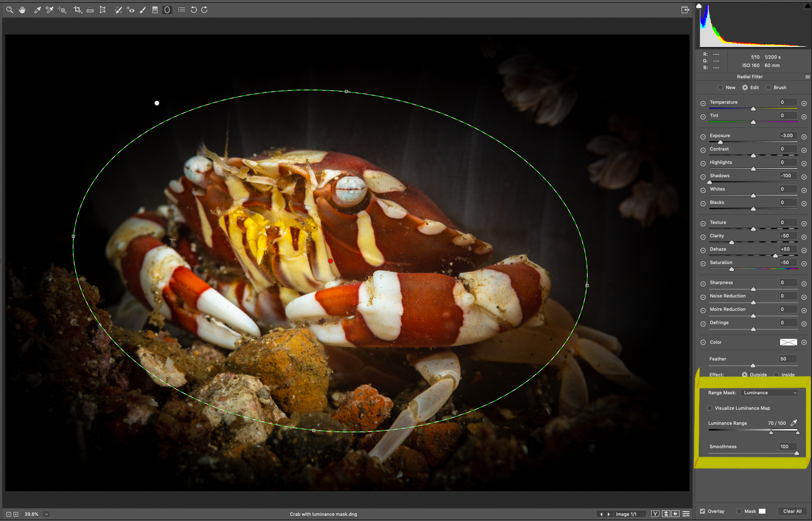Enable the Visualize Luminance Map checkbox
This screenshot has height=521, width=812.
[x=709, y=408]
